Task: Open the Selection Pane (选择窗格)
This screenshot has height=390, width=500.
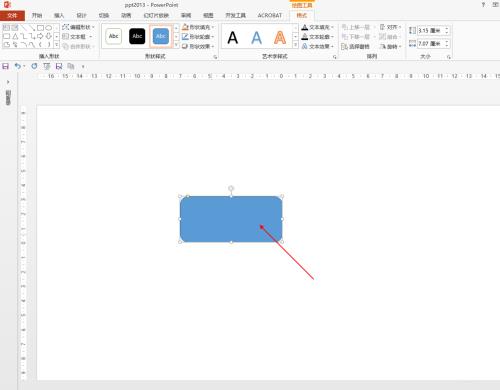Action: [x=356, y=47]
